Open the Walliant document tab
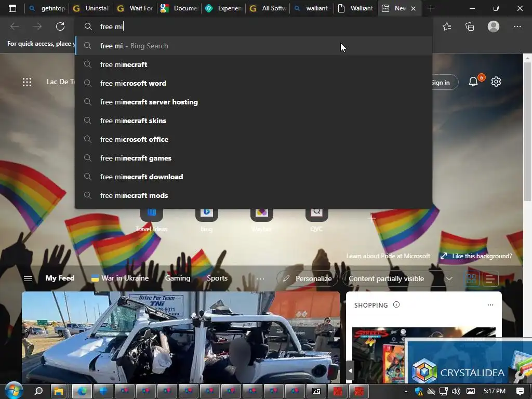 tap(356, 8)
